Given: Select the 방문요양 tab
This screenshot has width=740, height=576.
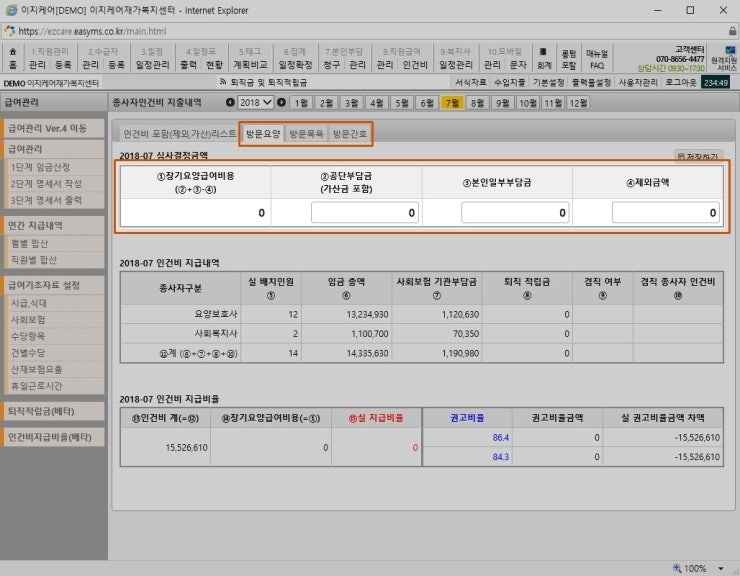Looking at the screenshot, I should tap(263, 134).
